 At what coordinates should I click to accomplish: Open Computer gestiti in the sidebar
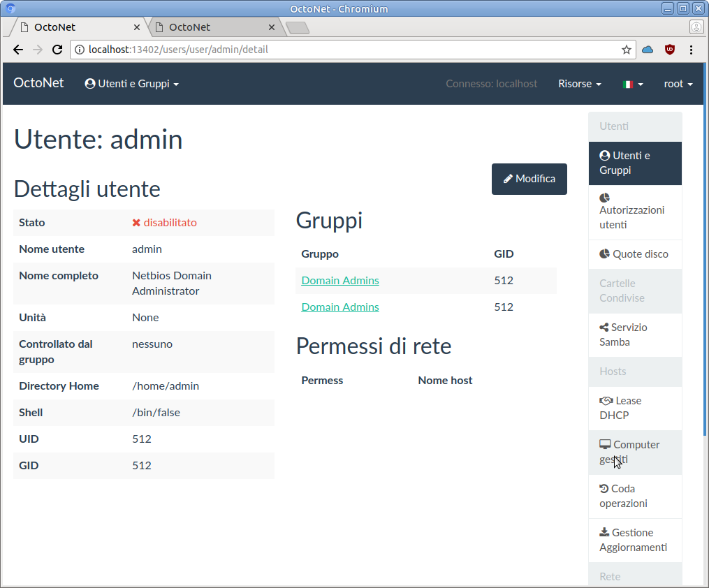635,452
